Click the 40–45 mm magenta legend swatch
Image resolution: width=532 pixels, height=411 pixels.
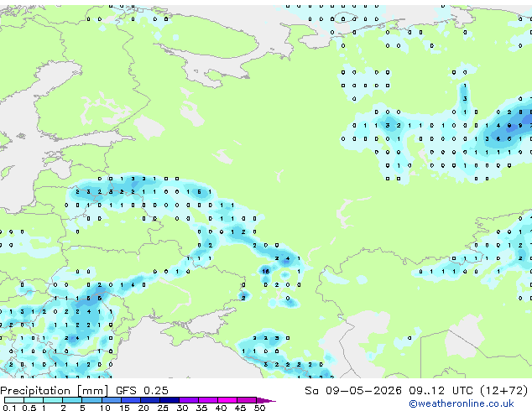tap(227, 400)
